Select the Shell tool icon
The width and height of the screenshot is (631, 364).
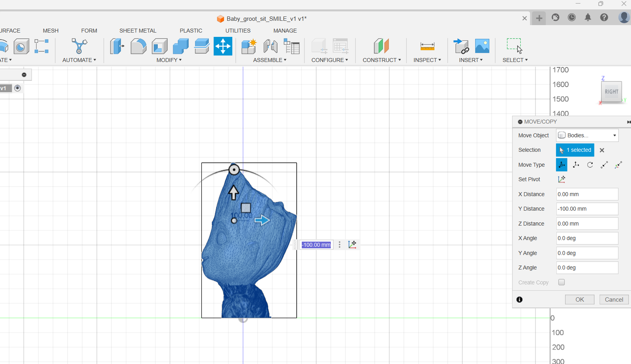click(159, 46)
